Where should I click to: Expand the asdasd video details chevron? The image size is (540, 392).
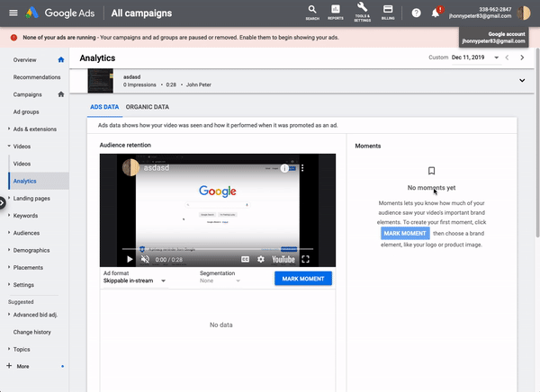click(521, 81)
